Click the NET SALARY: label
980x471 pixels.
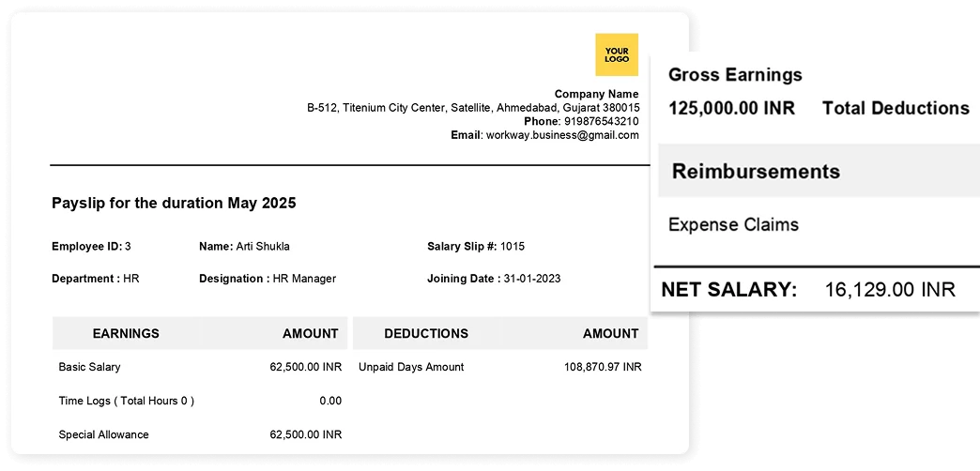point(729,289)
